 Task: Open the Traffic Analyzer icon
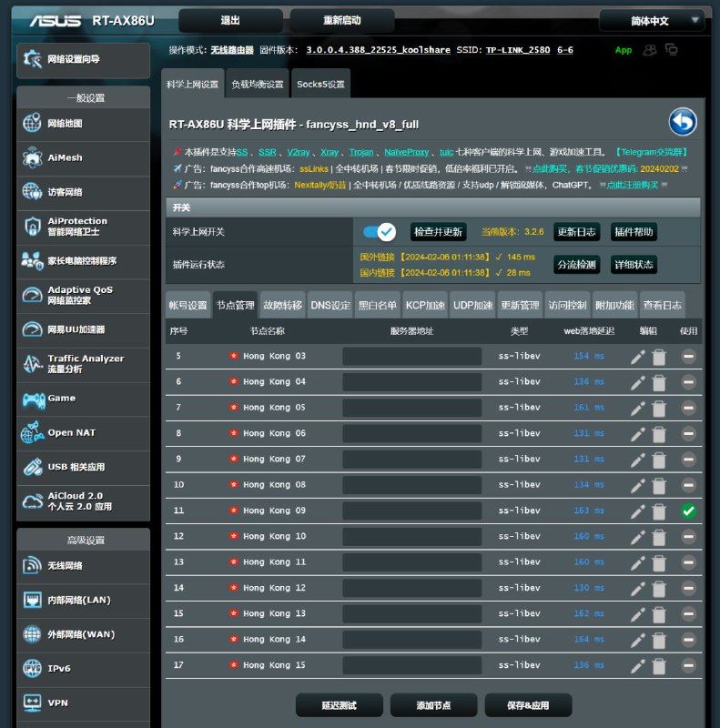coord(33,363)
